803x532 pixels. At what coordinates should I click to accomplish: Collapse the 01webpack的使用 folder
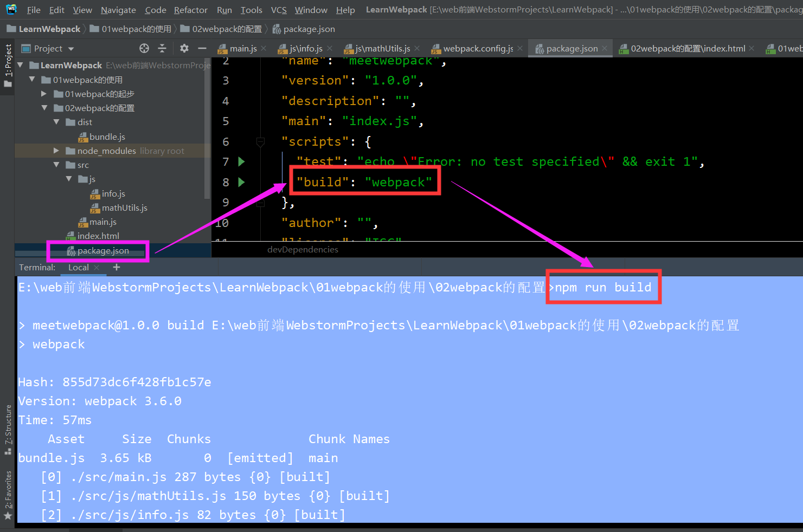[32, 80]
